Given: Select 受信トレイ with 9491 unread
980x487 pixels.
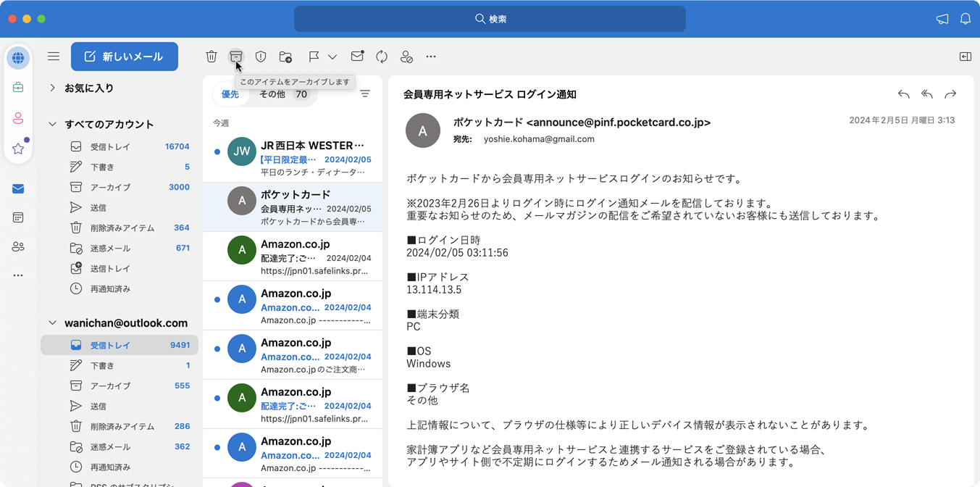Looking at the screenshot, I should coord(120,345).
